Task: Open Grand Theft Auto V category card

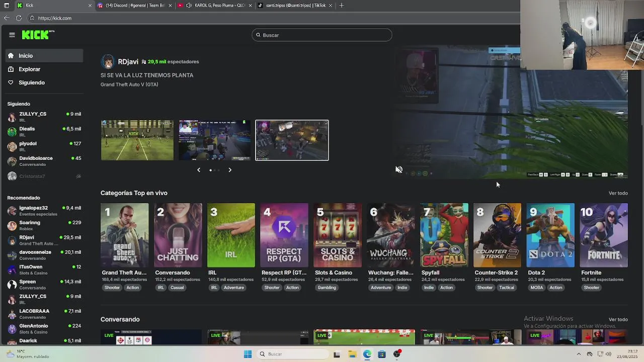Action: point(124,235)
